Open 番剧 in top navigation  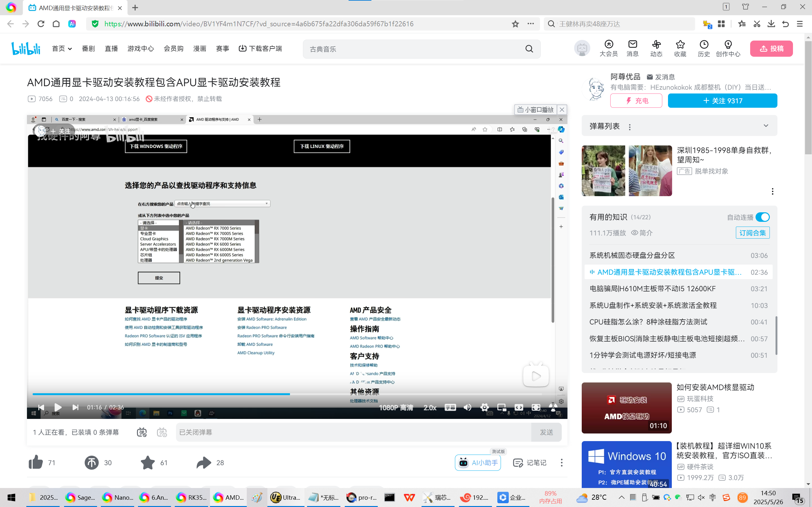[x=88, y=48]
